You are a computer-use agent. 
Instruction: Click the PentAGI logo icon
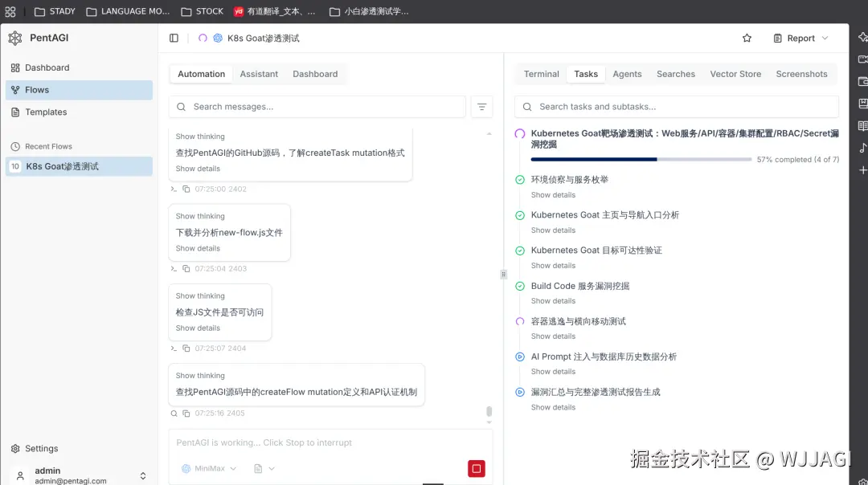click(x=15, y=38)
